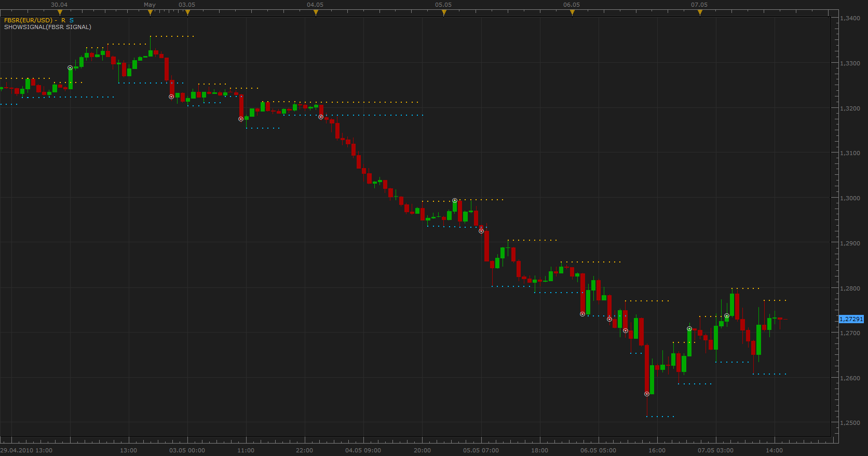This screenshot has height=456, width=868.
Task: Click the 1,2900 price axis label
Action: click(850, 243)
